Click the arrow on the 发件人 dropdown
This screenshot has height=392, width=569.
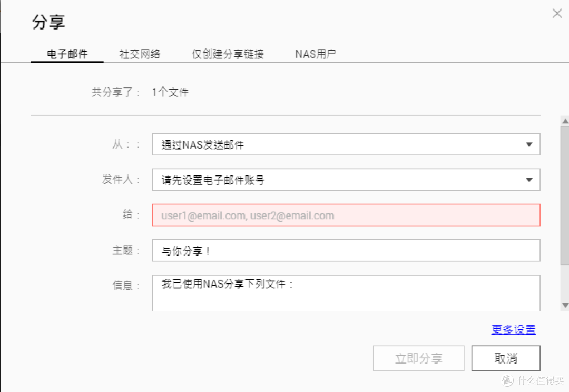point(529,180)
